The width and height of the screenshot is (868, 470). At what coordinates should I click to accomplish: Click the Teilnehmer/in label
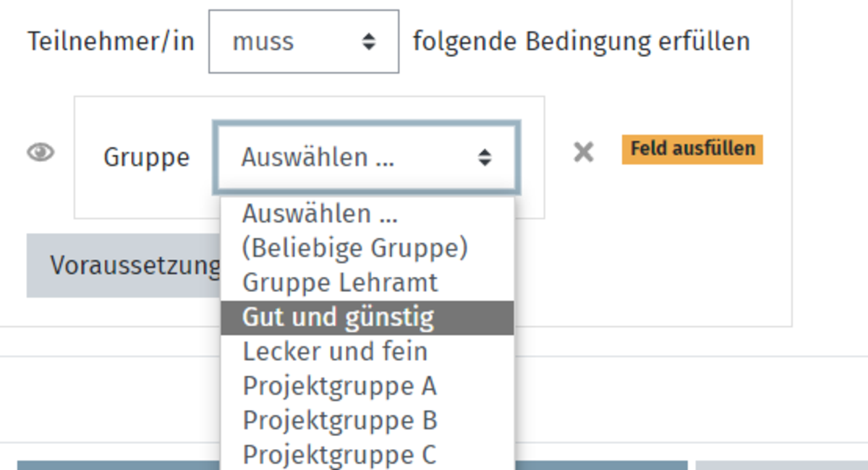(x=111, y=42)
